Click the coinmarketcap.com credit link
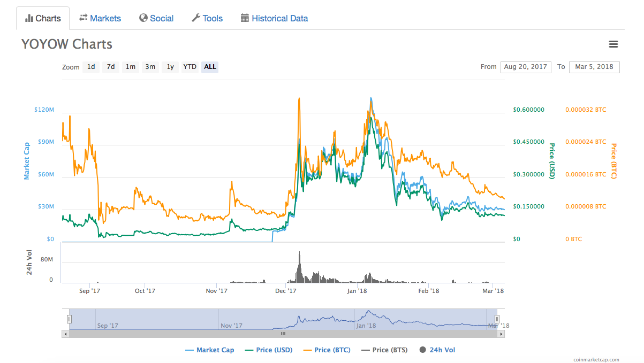 coord(596,360)
